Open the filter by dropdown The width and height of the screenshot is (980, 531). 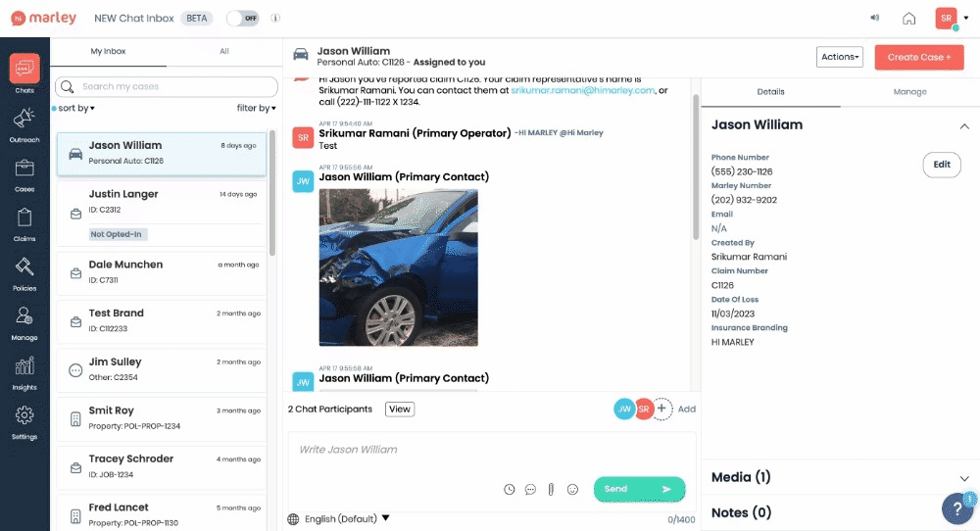256,108
